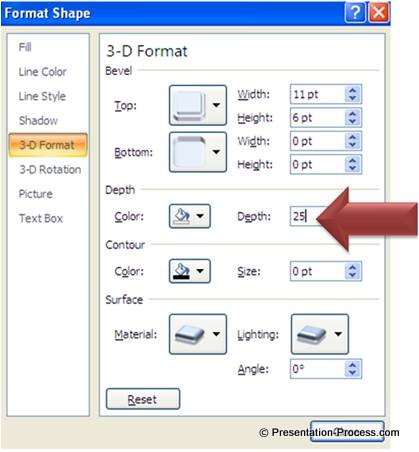The image size is (419, 452).
Task: Click the Top bevel preset thumbnail
Action: point(189,105)
